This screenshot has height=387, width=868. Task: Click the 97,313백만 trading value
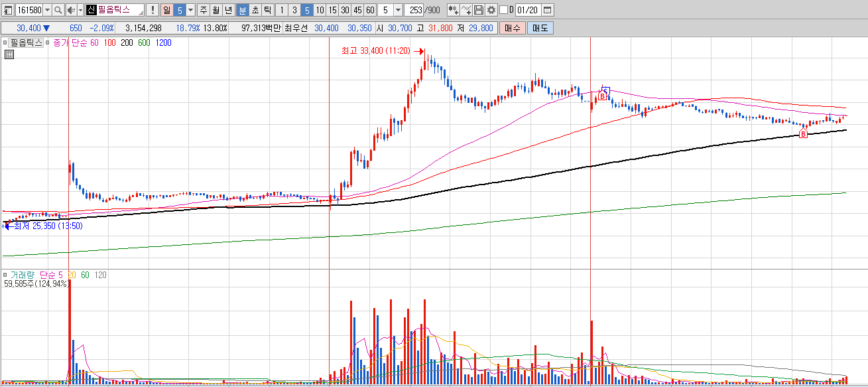(261, 29)
